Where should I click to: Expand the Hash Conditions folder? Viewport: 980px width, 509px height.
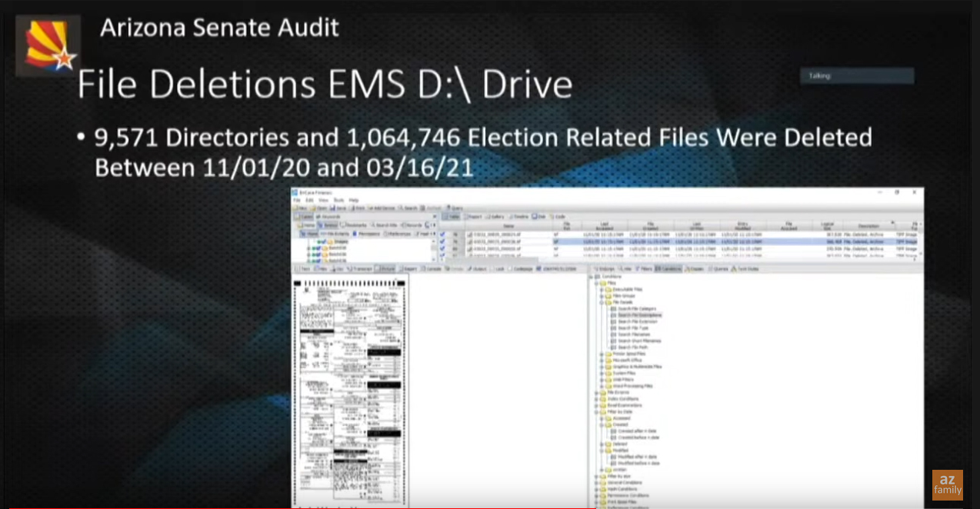tap(596, 489)
